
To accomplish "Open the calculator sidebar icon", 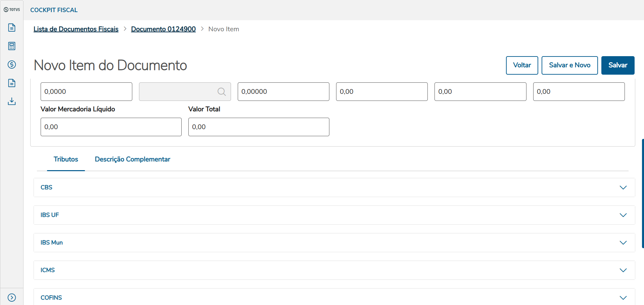I will (12, 46).
